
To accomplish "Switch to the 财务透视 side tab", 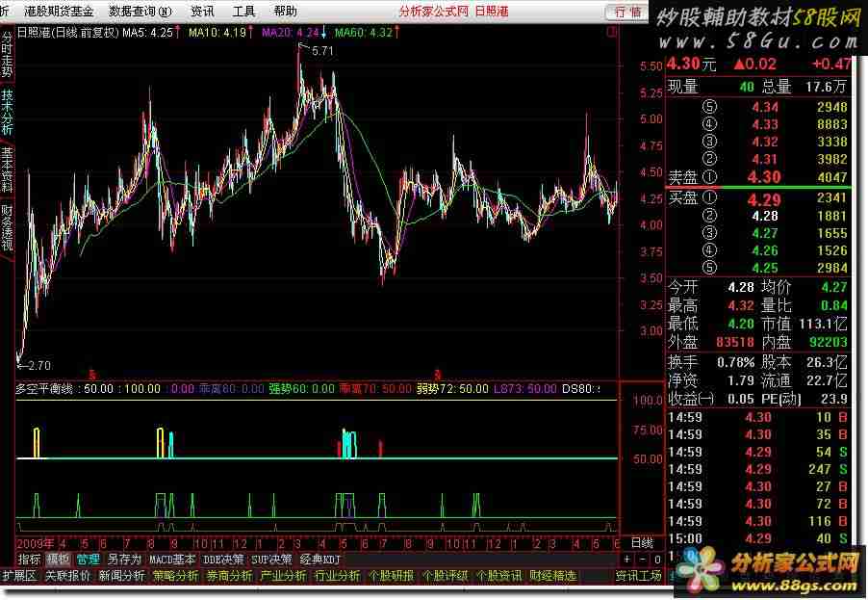I will click(x=7, y=227).
